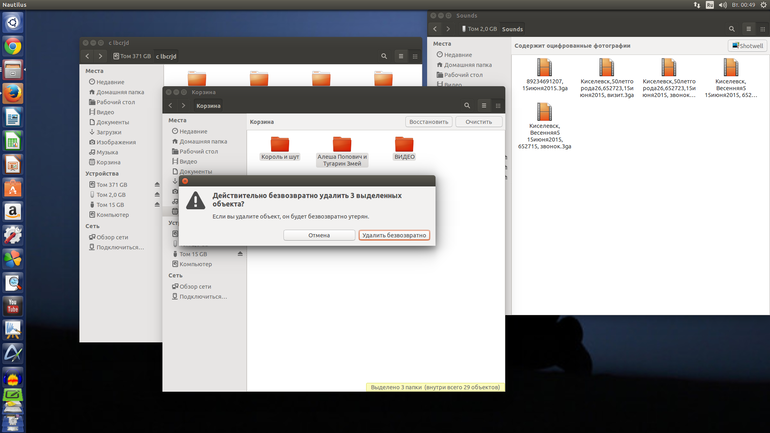Click the Восстановить button
Image resolution: width=770 pixels, height=433 pixels.
point(429,122)
